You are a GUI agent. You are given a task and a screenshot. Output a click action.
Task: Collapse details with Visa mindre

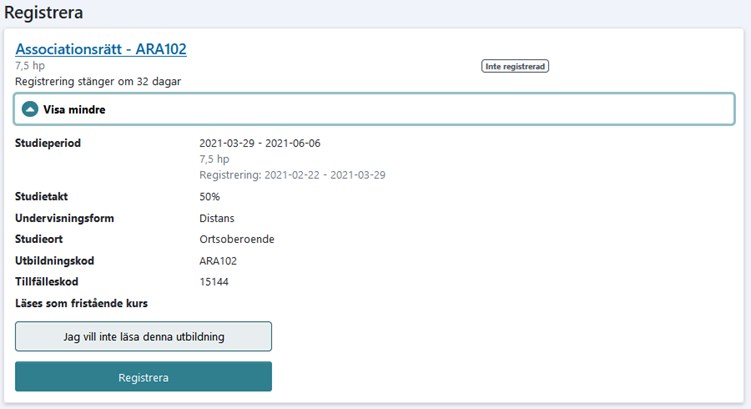[x=74, y=110]
